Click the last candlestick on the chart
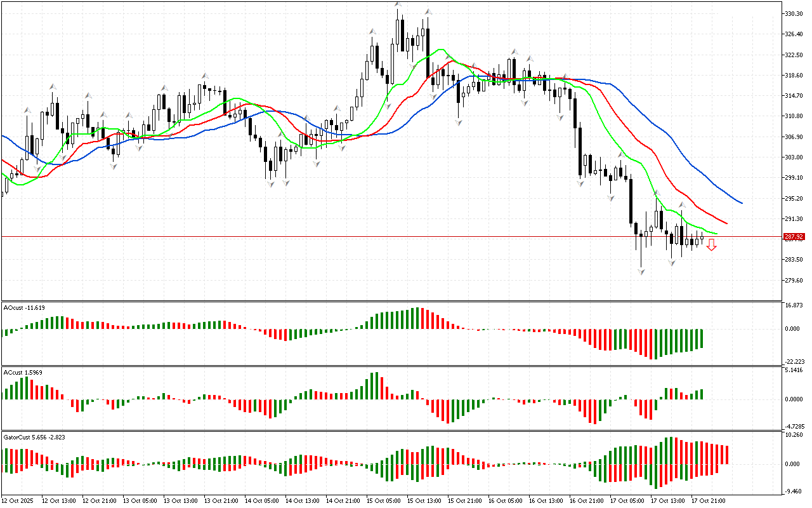Viewport: 812px width, 508px height. [702, 239]
